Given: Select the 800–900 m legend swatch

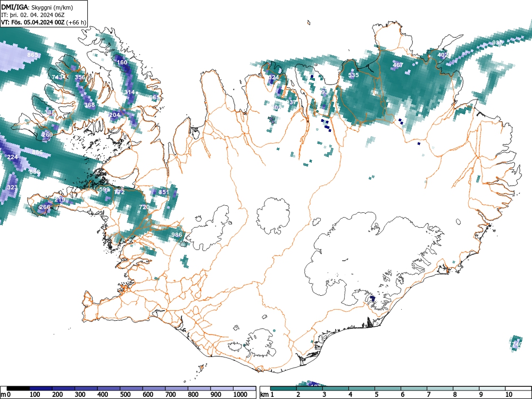Looking at the screenshot, I should point(199,388).
